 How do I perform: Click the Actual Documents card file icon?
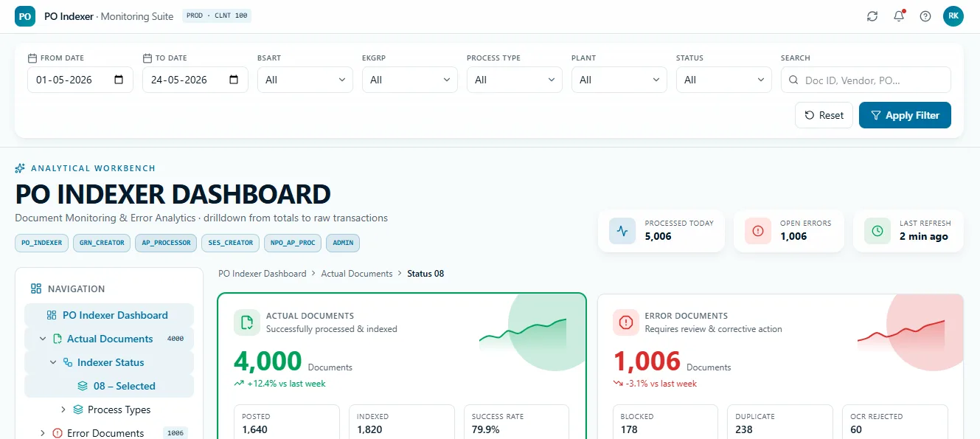pos(247,322)
